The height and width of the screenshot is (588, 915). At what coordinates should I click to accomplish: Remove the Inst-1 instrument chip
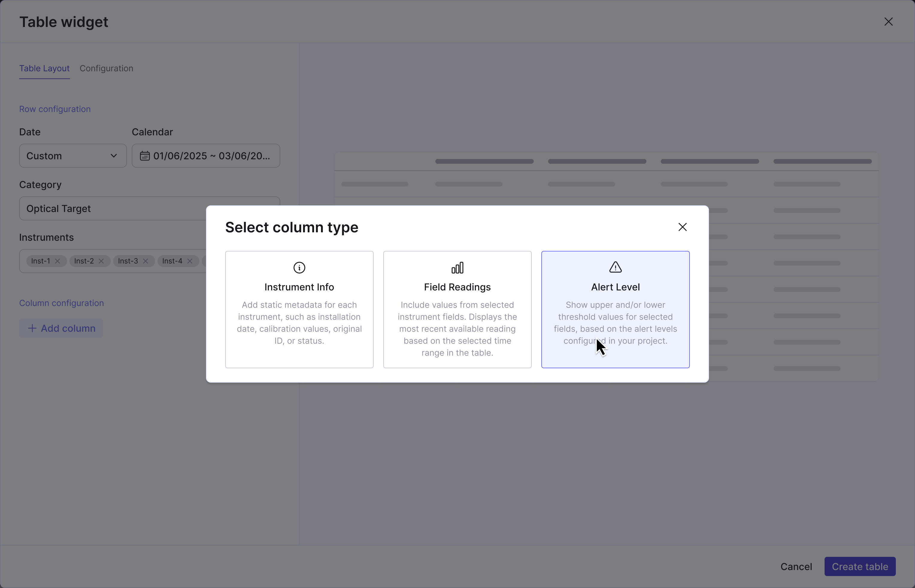[x=58, y=261]
